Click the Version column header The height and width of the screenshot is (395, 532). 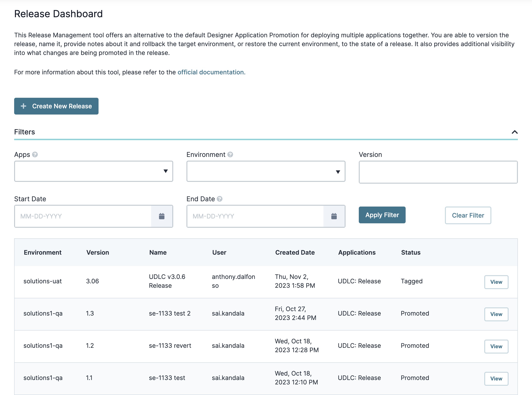[x=98, y=252]
